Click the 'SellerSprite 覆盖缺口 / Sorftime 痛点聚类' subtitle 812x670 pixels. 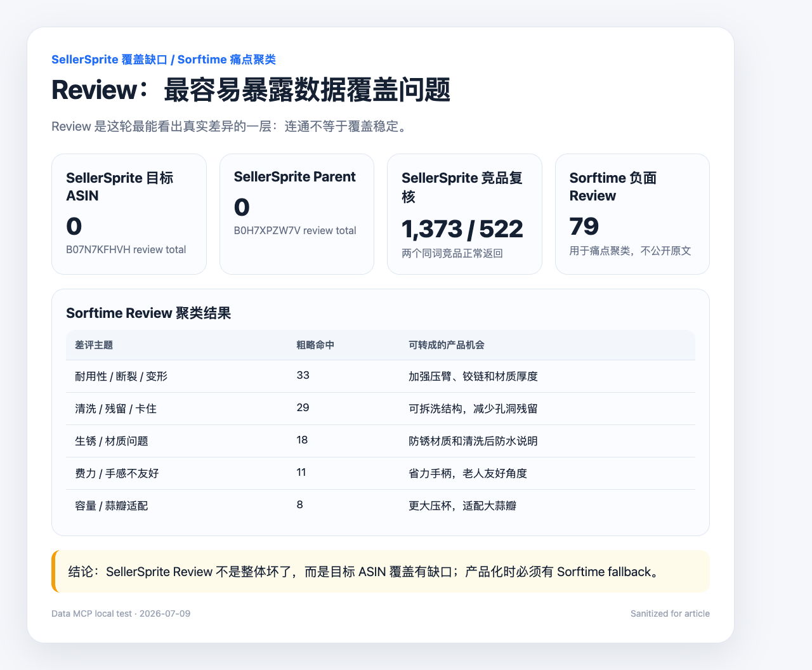pos(164,60)
